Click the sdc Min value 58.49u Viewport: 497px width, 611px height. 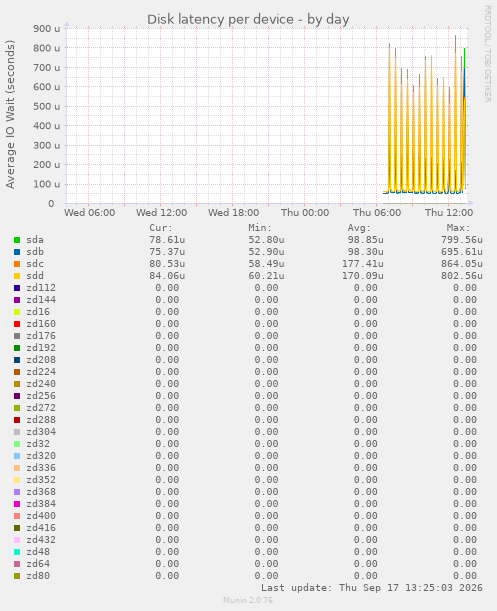[x=266, y=264]
